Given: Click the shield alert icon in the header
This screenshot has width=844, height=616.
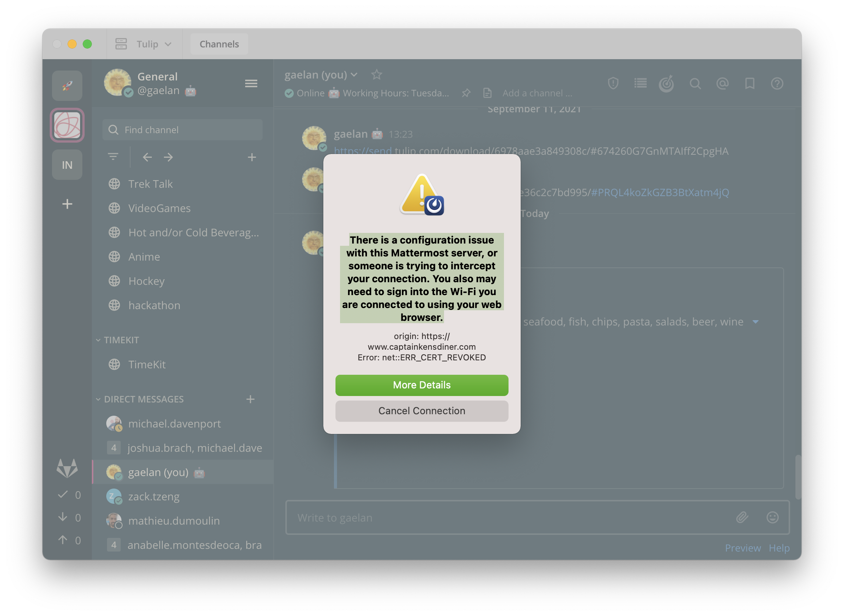Looking at the screenshot, I should pyautogui.click(x=613, y=83).
